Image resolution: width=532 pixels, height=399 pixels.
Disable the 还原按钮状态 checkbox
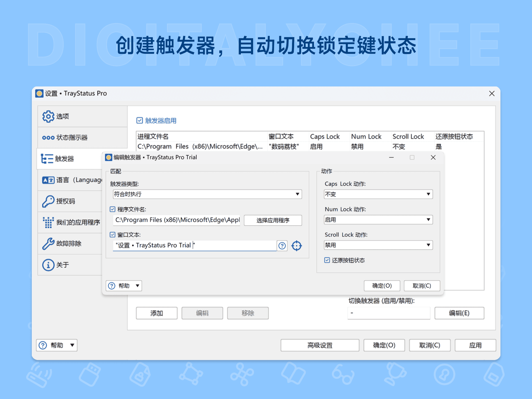(x=327, y=260)
